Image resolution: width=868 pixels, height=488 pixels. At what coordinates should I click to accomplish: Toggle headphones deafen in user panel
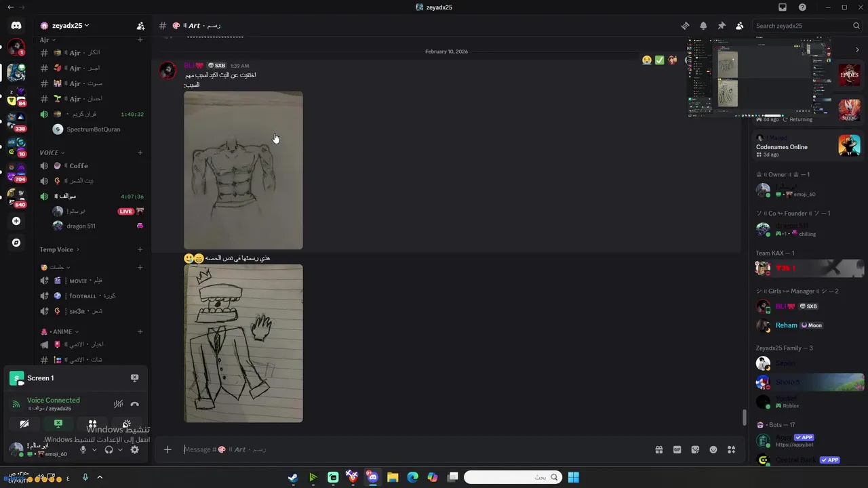tap(108, 449)
